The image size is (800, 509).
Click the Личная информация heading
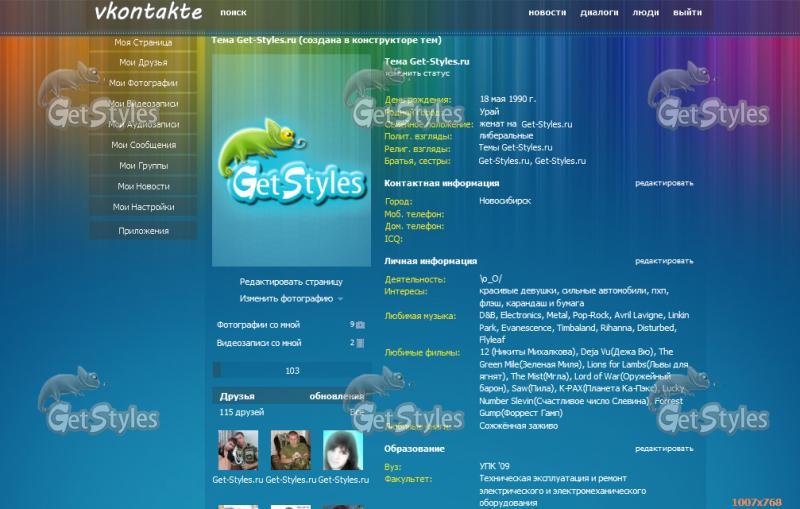point(431,261)
